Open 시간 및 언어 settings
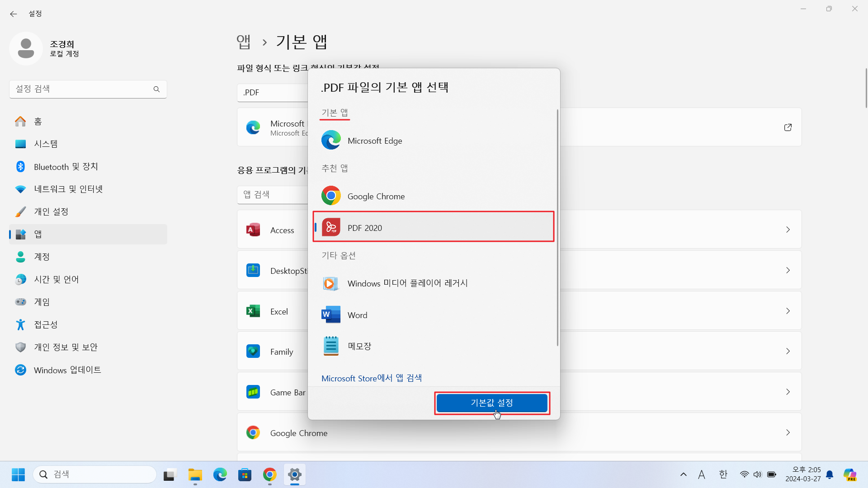The height and width of the screenshot is (488, 868). pos(88,279)
